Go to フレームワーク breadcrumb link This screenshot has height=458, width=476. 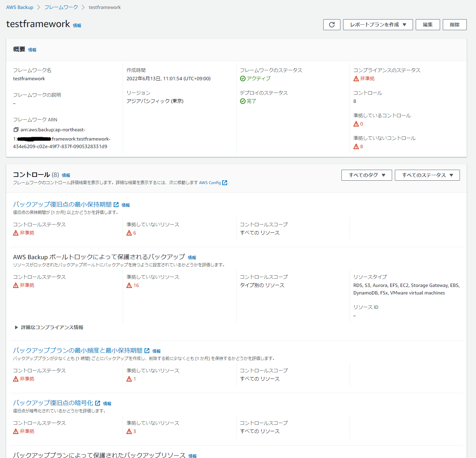61,7
